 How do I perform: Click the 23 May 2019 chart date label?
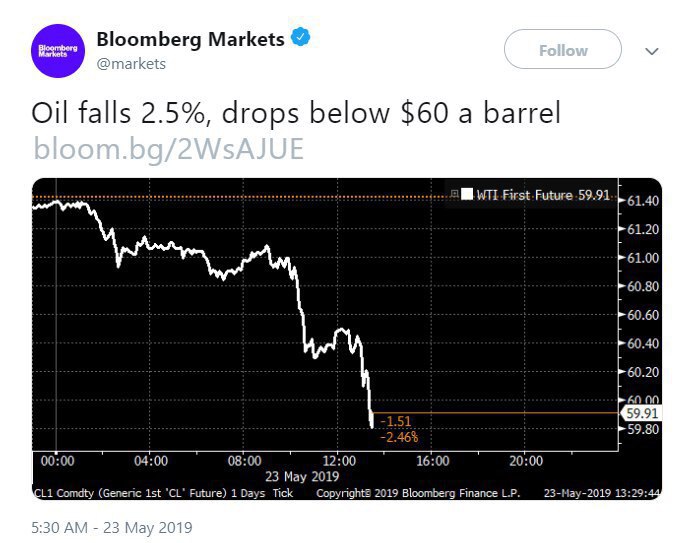(293, 475)
